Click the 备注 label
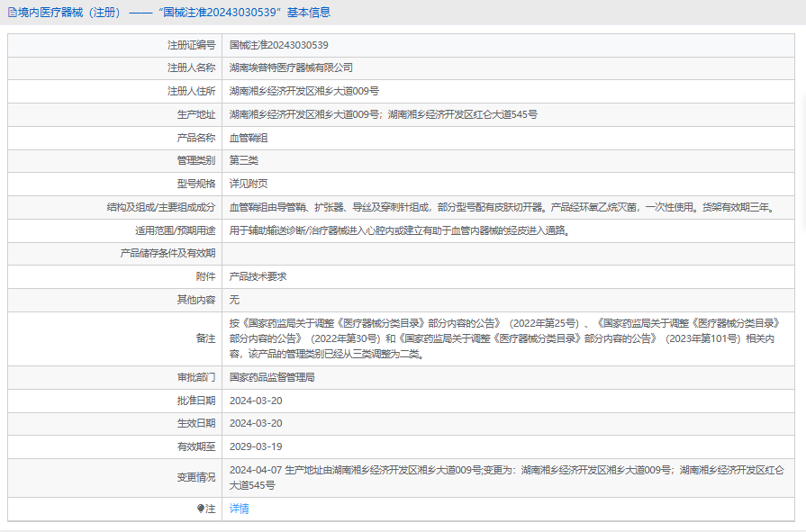Image resolution: width=806 pixels, height=532 pixels. pyautogui.click(x=205, y=338)
